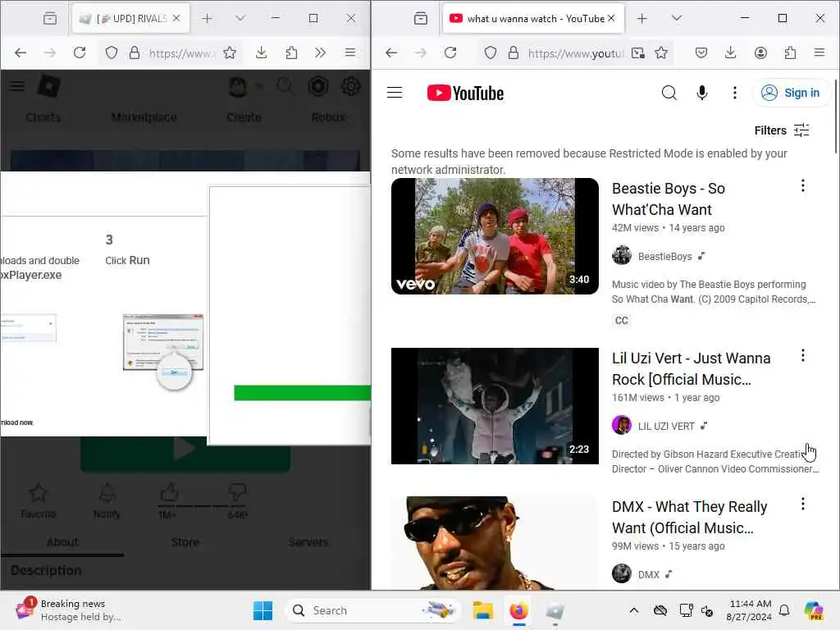Open the Windows Start menu
Image resolution: width=840 pixels, height=630 pixels.
[262, 610]
